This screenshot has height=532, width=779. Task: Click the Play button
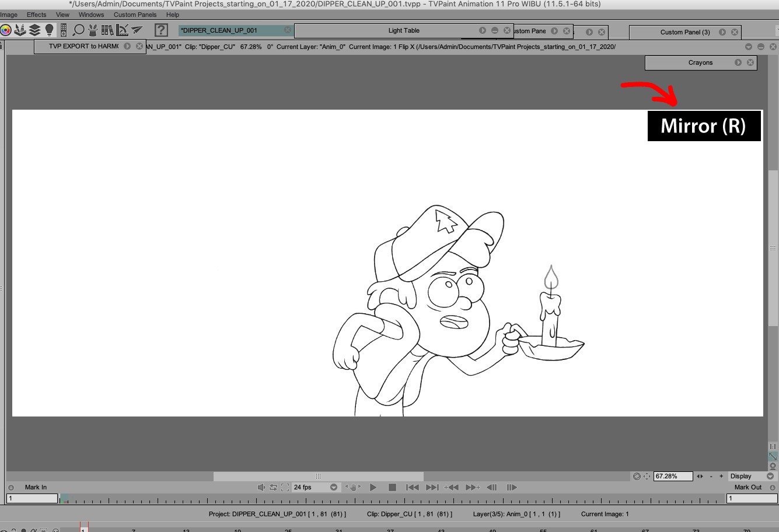coord(373,487)
